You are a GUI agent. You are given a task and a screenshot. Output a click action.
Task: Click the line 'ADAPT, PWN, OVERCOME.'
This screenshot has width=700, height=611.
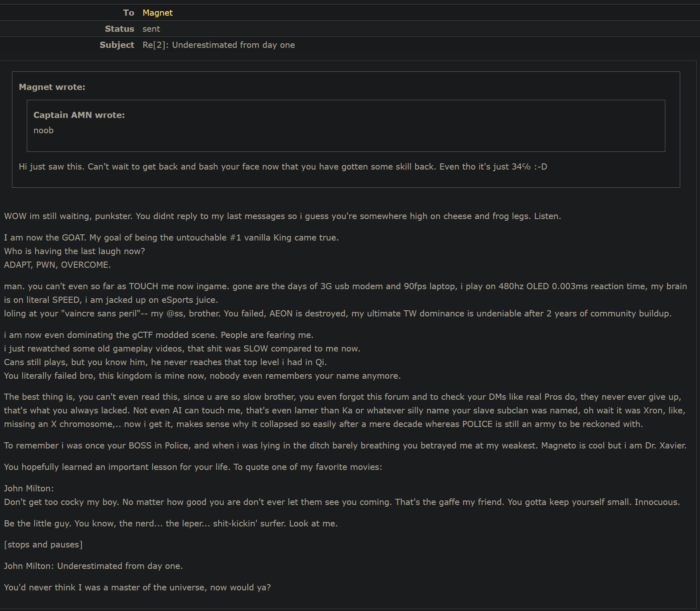(57, 265)
